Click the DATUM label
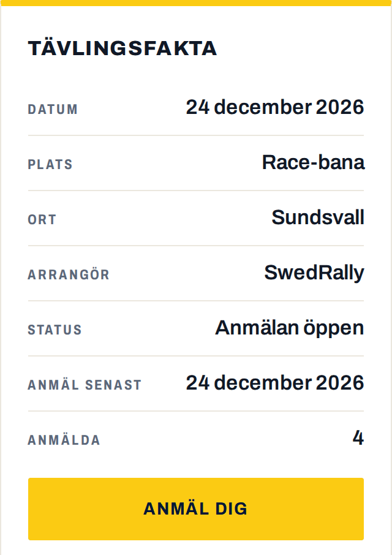Viewport: 392px width, 555px height. (53, 110)
